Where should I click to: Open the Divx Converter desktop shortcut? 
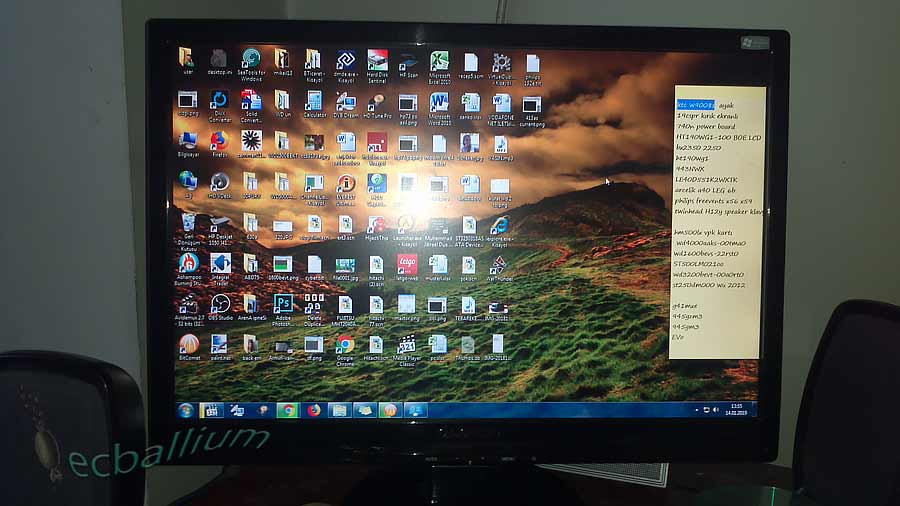point(219,101)
